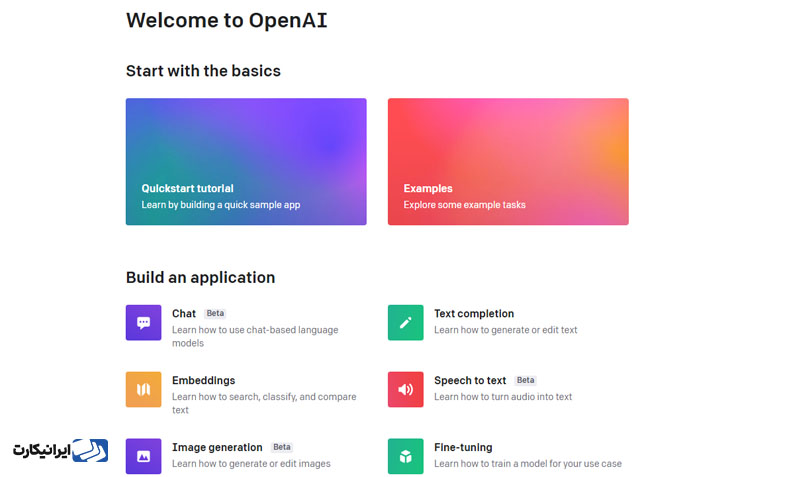Screen dimensions: 800x477
Task: Open the Examples card
Action: (x=508, y=162)
